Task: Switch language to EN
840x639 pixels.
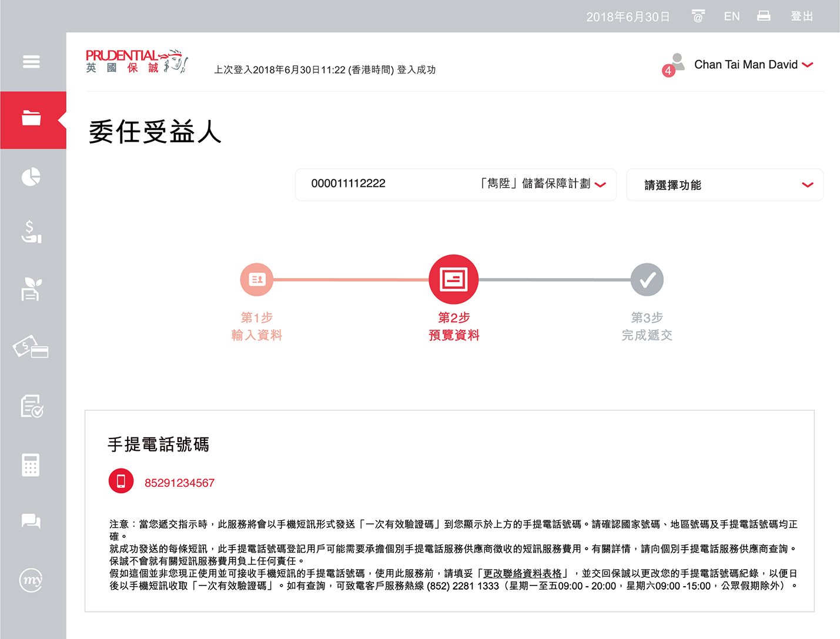Action: tap(732, 16)
